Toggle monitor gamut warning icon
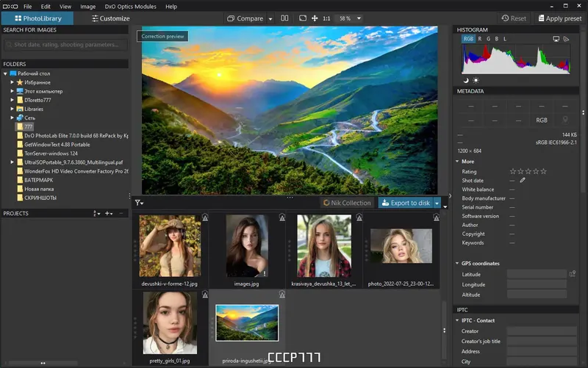The image size is (588, 368). tap(556, 39)
